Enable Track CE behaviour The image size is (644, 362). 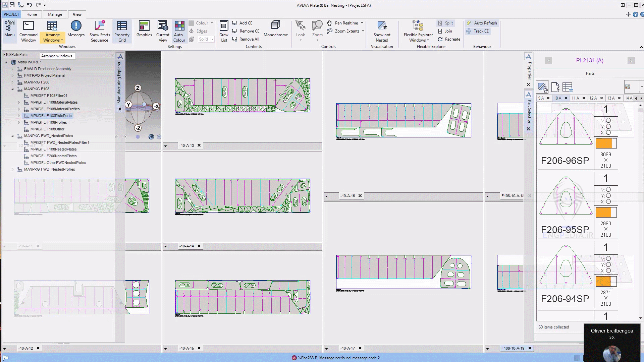478,31
